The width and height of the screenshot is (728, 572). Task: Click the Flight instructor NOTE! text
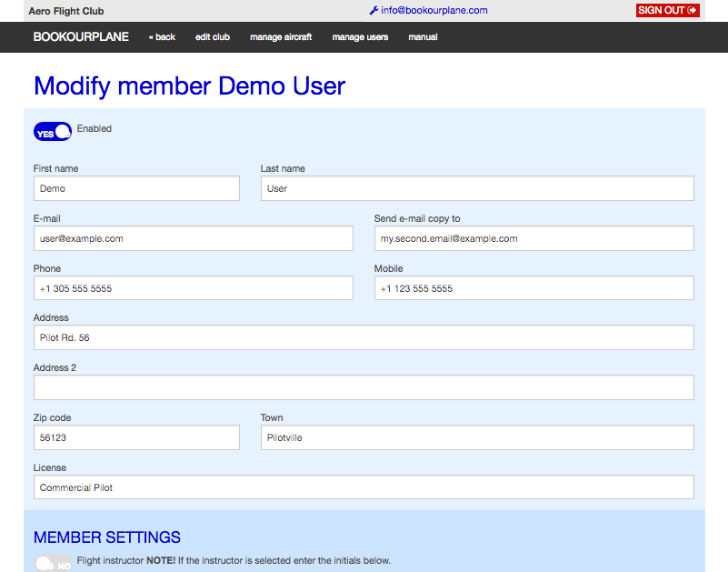[234, 560]
